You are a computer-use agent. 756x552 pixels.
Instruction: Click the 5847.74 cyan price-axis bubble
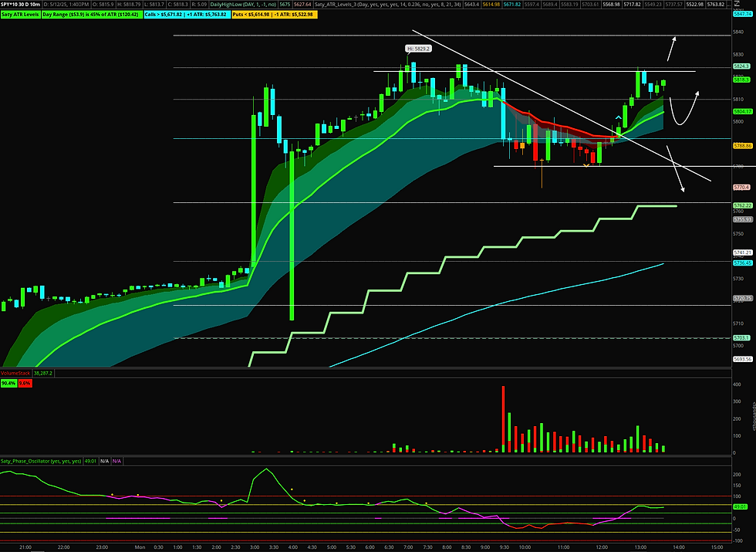(x=742, y=14)
